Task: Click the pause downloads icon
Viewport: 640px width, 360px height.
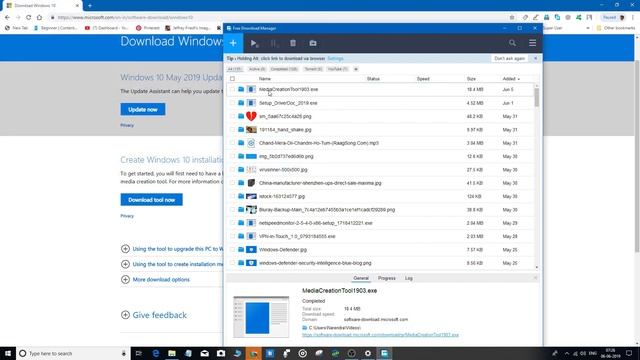Action: (x=273, y=43)
